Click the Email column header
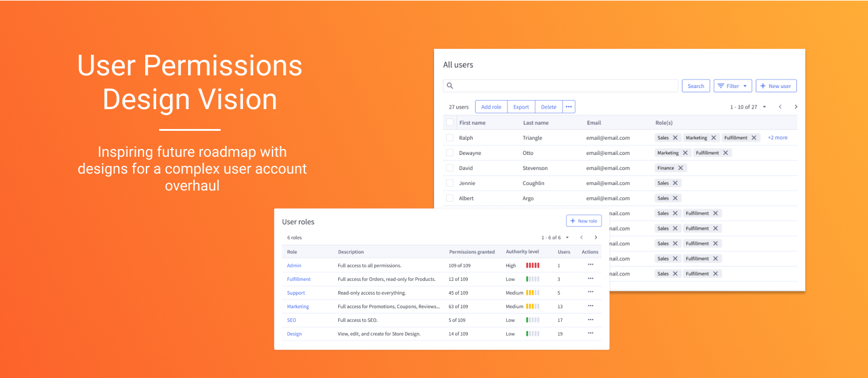The width and height of the screenshot is (868, 378). 594,122
